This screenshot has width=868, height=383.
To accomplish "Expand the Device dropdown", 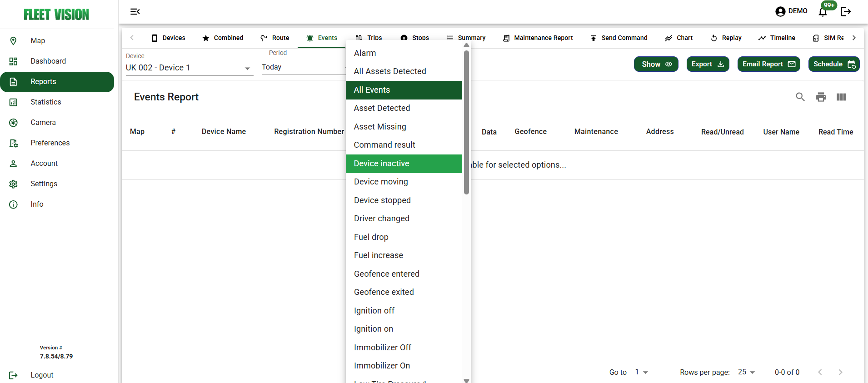I will click(x=247, y=68).
